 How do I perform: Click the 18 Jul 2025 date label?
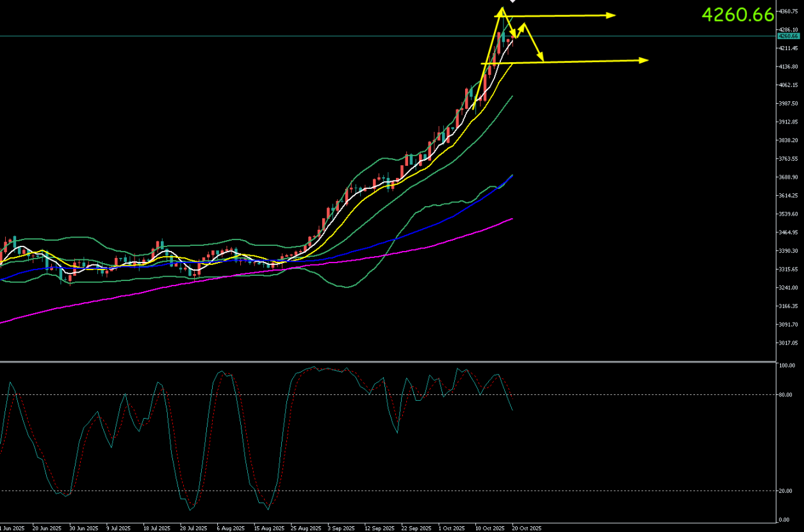click(x=157, y=528)
